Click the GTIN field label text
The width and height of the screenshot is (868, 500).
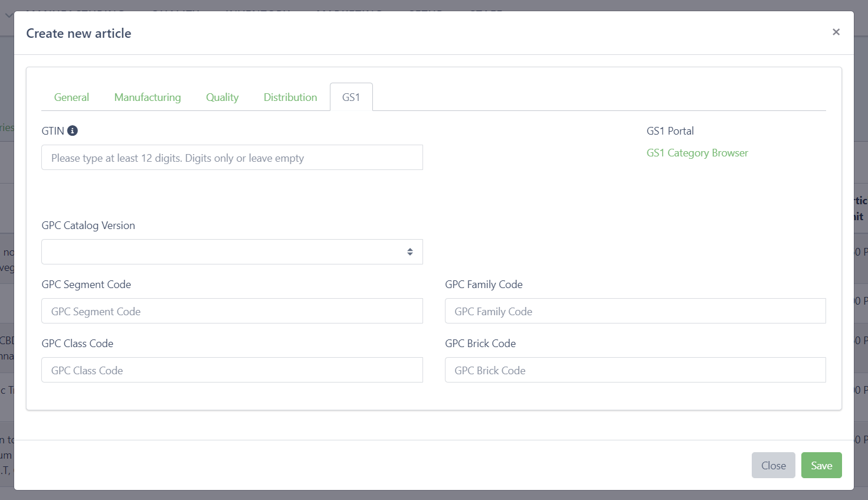point(53,131)
